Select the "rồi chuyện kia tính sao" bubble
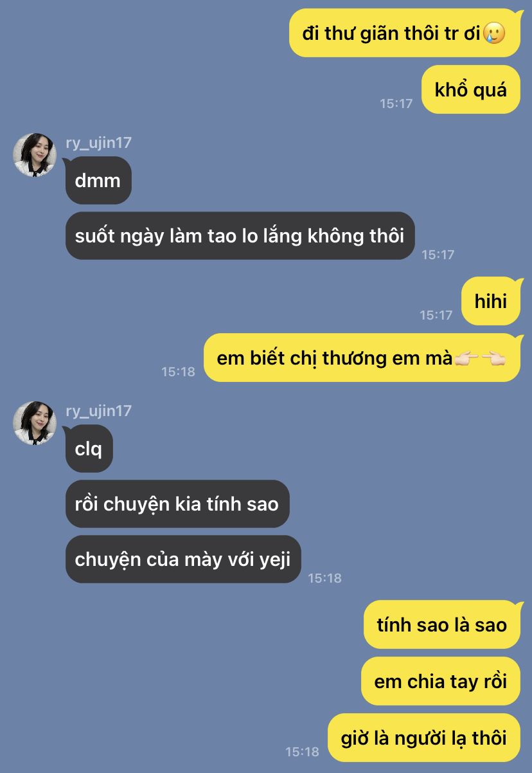 coord(177,504)
